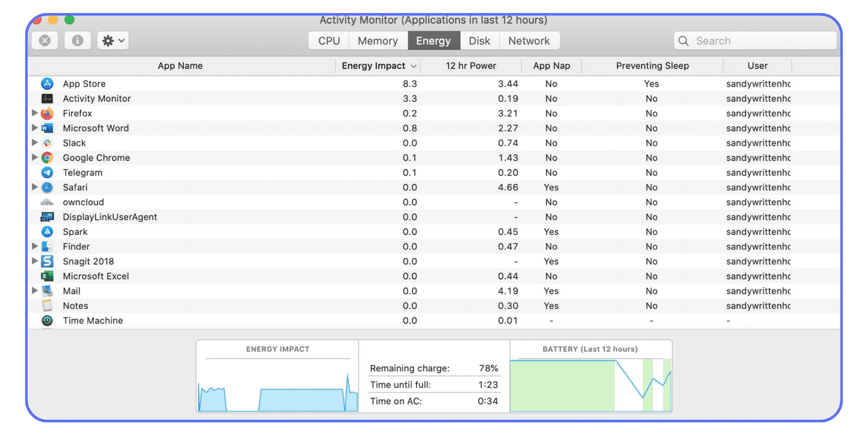Click the quit process X toolbar button
The height and width of the screenshot is (434, 868).
[45, 41]
